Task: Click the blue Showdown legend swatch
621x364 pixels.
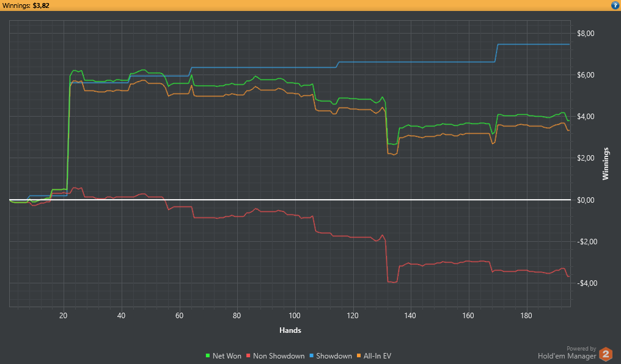Action: [311, 356]
